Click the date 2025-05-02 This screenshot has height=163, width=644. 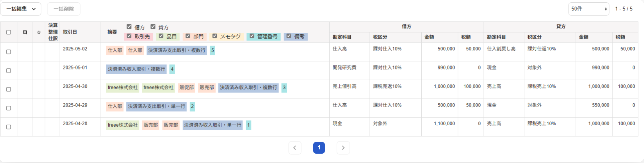(75, 49)
